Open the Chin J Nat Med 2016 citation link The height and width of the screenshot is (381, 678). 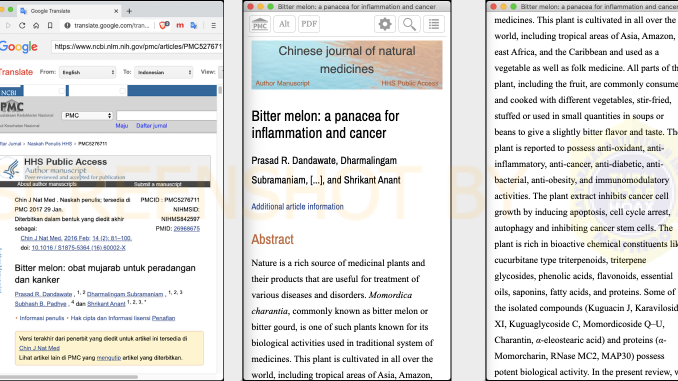tap(76, 238)
